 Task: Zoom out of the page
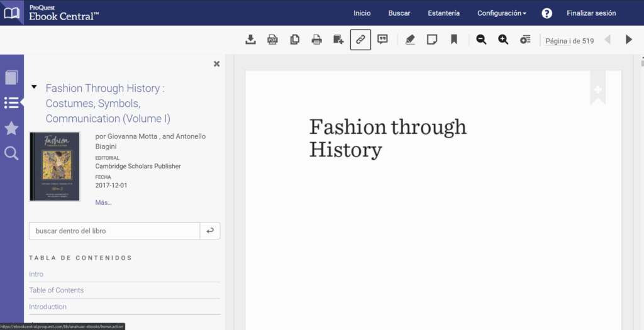481,40
